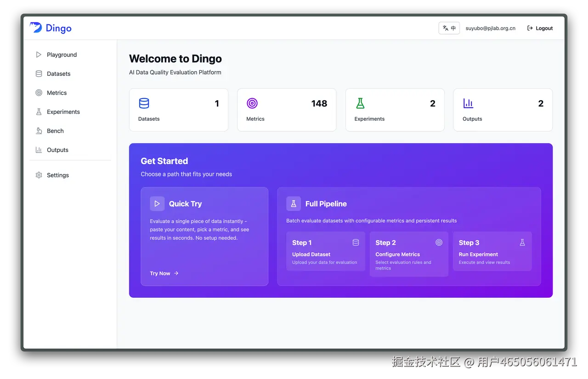The width and height of the screenshot is (588, 379).
Task: Open the Outputs summary card
Action: click(x=503, y=110)
